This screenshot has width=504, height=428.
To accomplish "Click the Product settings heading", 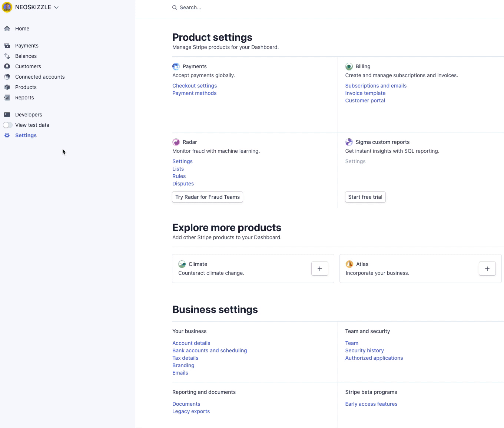I will click(212, 37).
